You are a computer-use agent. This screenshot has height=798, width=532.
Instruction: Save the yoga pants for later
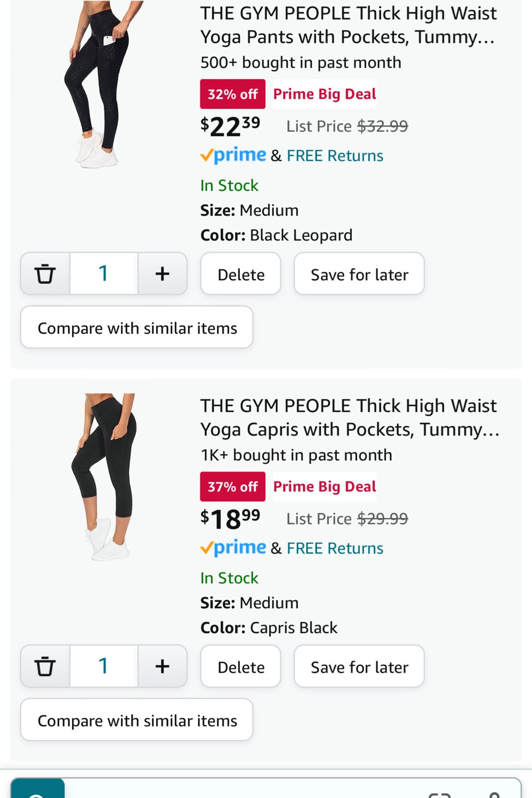(359, 273)
